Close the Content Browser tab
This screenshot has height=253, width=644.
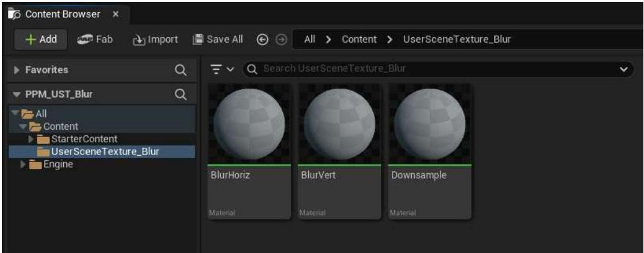116,14
